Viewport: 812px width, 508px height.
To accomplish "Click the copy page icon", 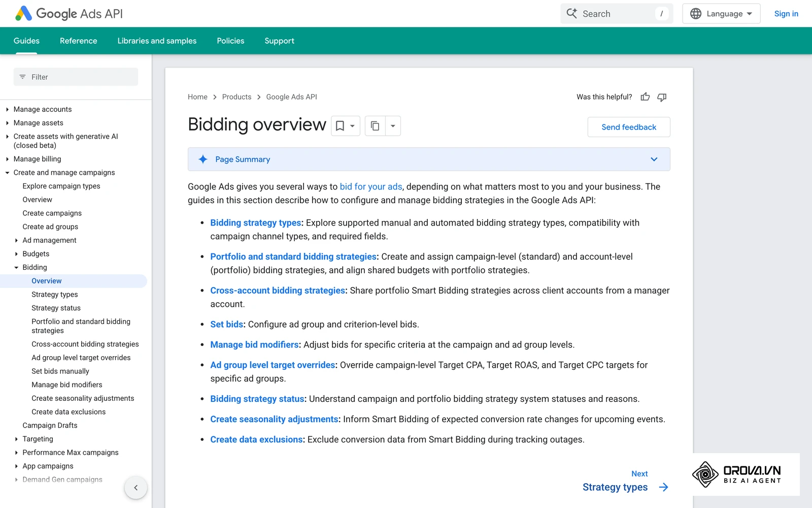I will click(x=375, y=126).
